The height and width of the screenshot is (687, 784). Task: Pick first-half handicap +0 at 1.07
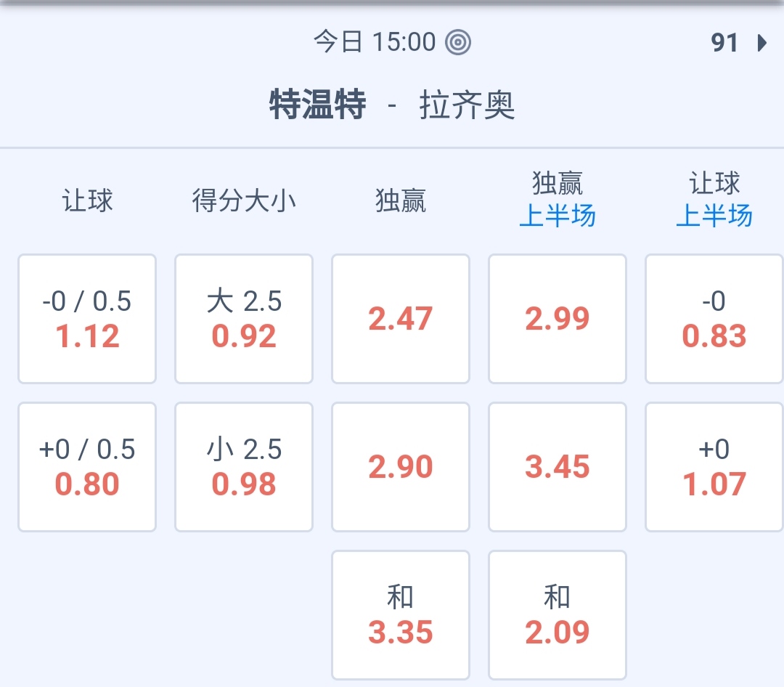click(x=714, y=467)
